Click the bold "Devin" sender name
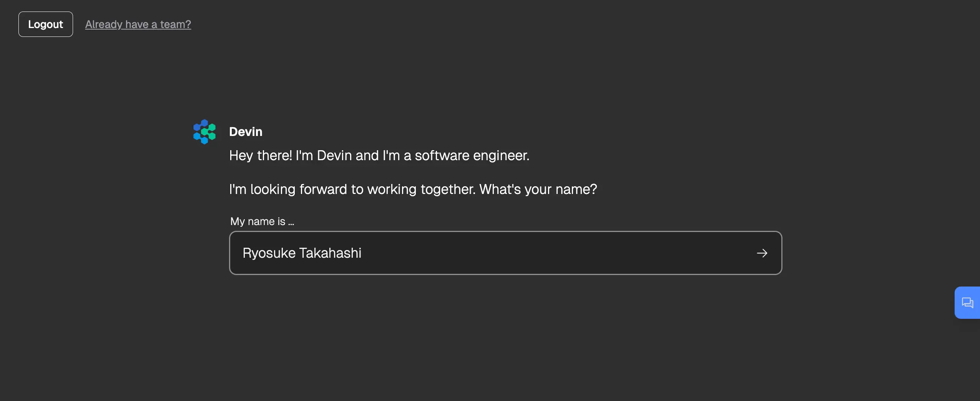This screenshot has width=980, height=401. coord(246,132)
